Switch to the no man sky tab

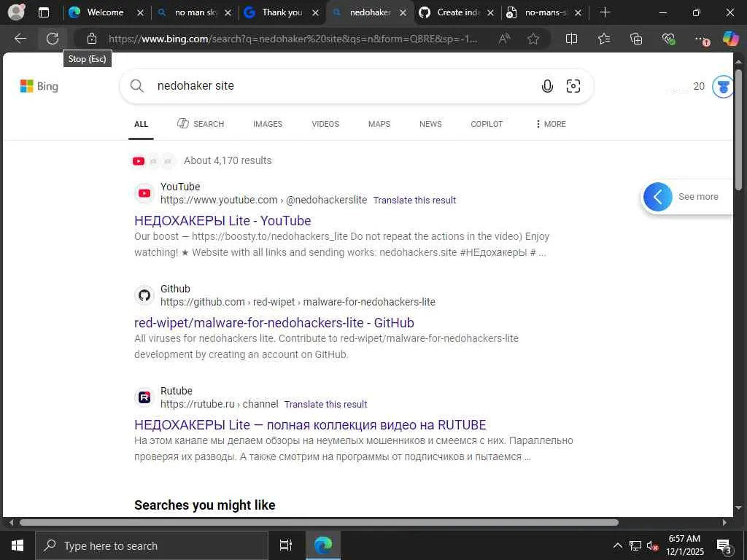(x=196, y=12)
